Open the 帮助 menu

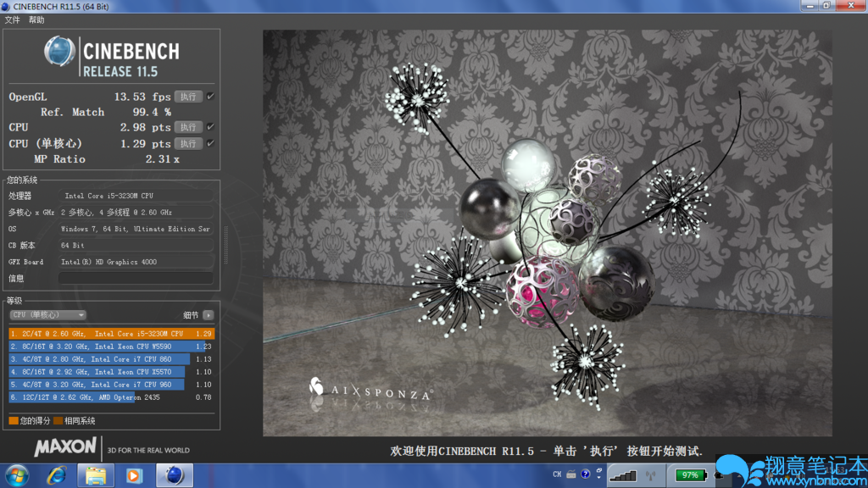tap(36, 20)
